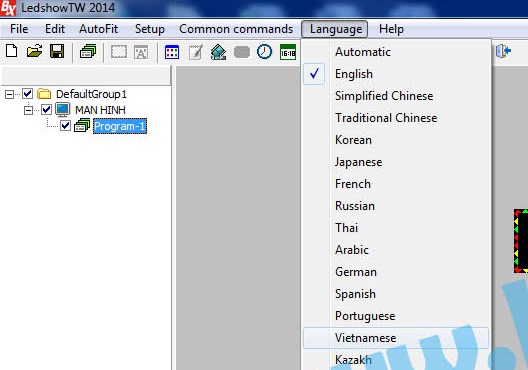Click the green digital time 16:18 icon
Screen dimensions: 528x370
(288, 52)
